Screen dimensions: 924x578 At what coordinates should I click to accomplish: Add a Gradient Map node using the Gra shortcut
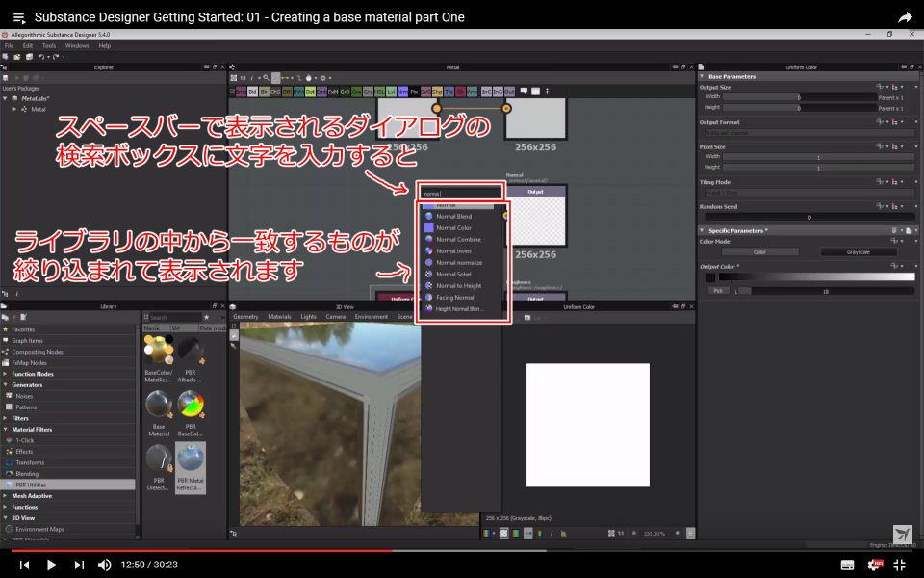pyautogui.click(x=357, y=92)
